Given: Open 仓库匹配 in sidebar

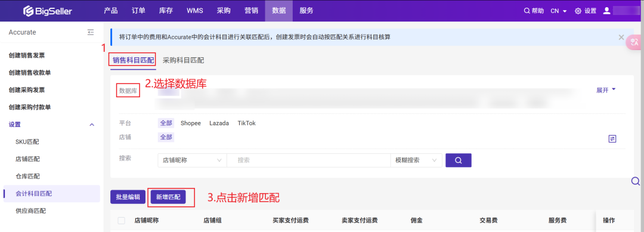Looking at the screenshot, I should point(27,176).
